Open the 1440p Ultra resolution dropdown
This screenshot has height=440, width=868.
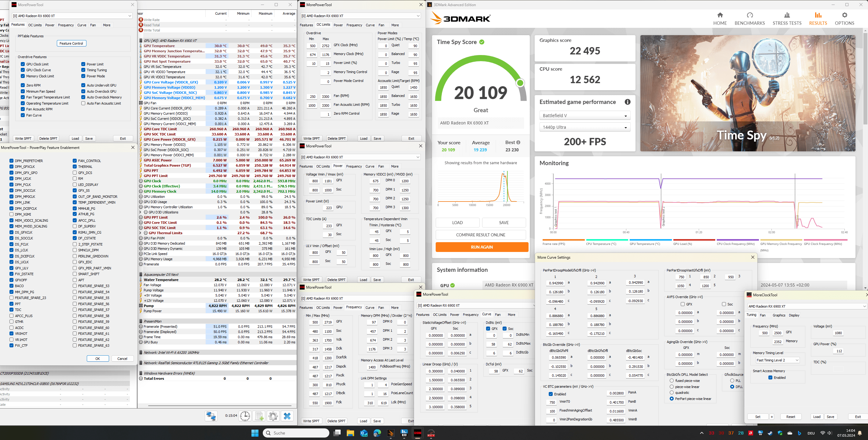[x=584, y=128]
